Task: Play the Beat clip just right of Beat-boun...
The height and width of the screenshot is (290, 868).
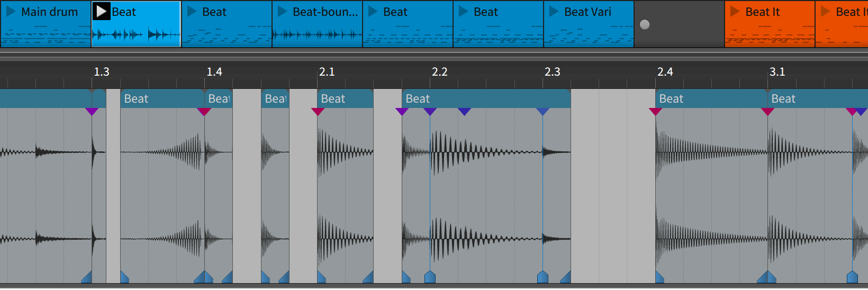Action: coord(373,12)
